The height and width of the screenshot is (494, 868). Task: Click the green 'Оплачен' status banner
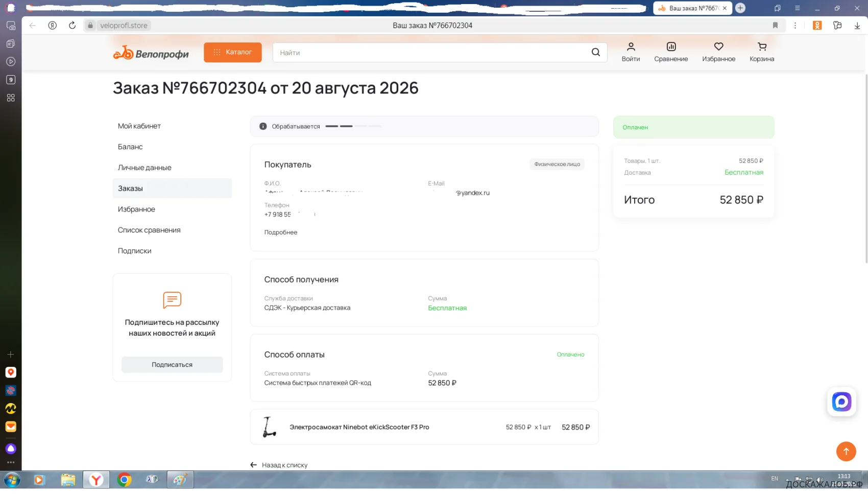coord(693,127)
